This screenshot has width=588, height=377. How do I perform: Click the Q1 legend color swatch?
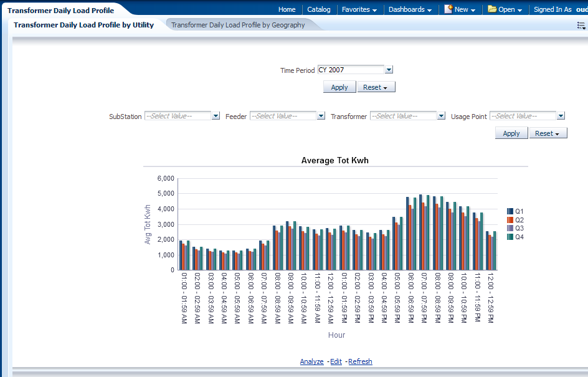[510, 211]
